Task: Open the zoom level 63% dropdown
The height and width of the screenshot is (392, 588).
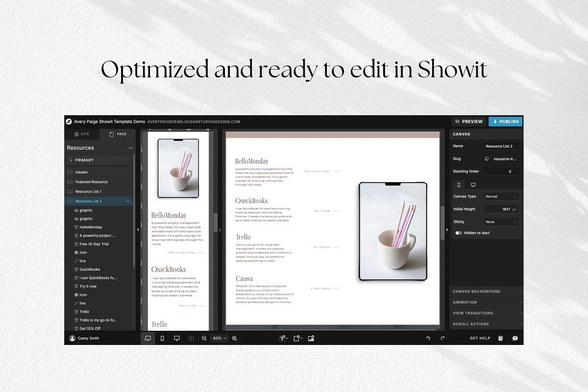Action: pos(220,338)
